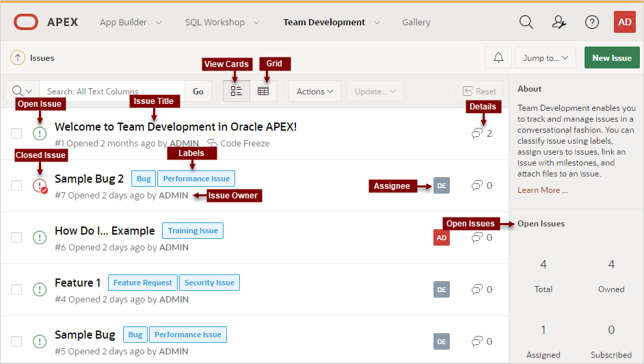
Task: Open the AD user account menu
Action: [x=625, y=22]
